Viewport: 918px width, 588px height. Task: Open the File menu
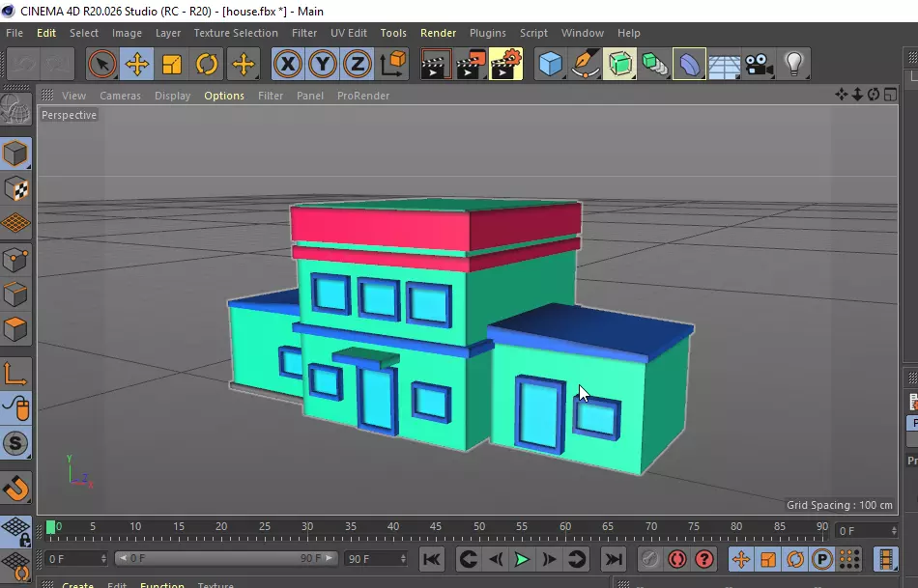click(14, 33)
